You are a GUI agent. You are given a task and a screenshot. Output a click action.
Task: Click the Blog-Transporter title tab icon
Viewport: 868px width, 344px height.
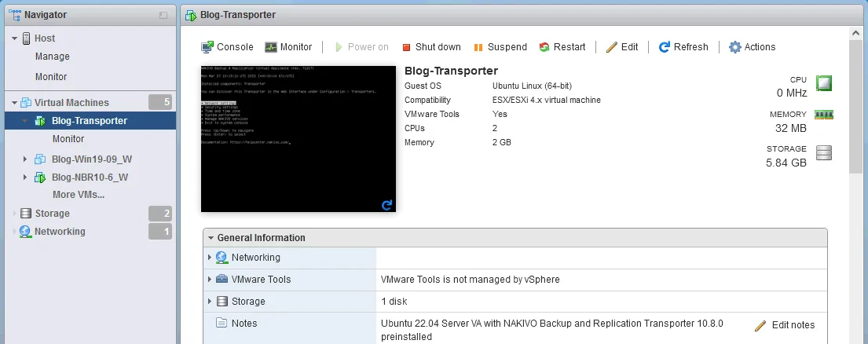point(190,16)
